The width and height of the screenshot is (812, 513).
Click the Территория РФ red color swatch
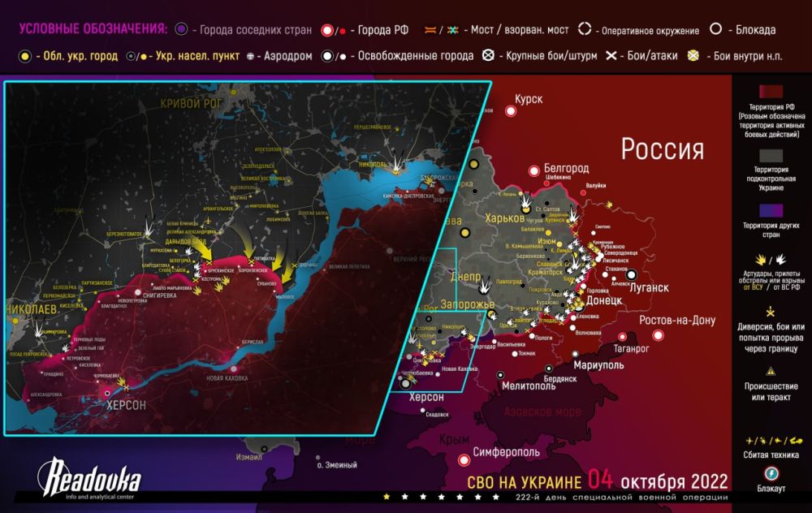[x=771, y=91]
